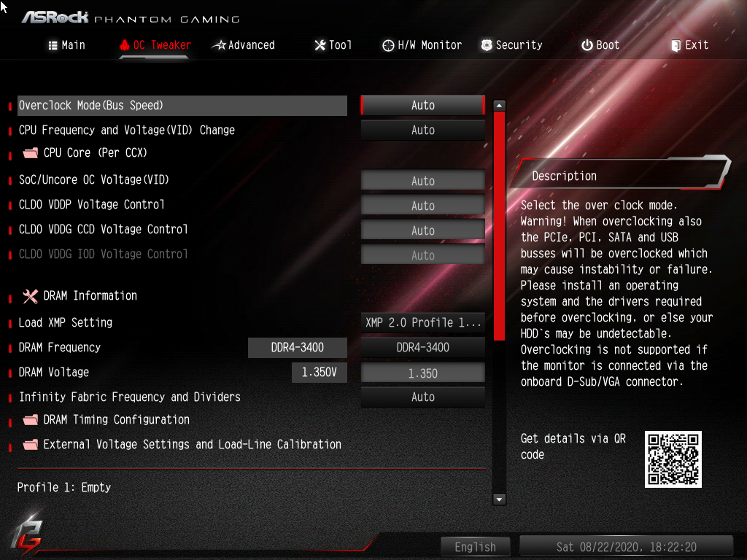Switch to the Boot tab
Screen dimensions: 747x560
tap(600, 45)
